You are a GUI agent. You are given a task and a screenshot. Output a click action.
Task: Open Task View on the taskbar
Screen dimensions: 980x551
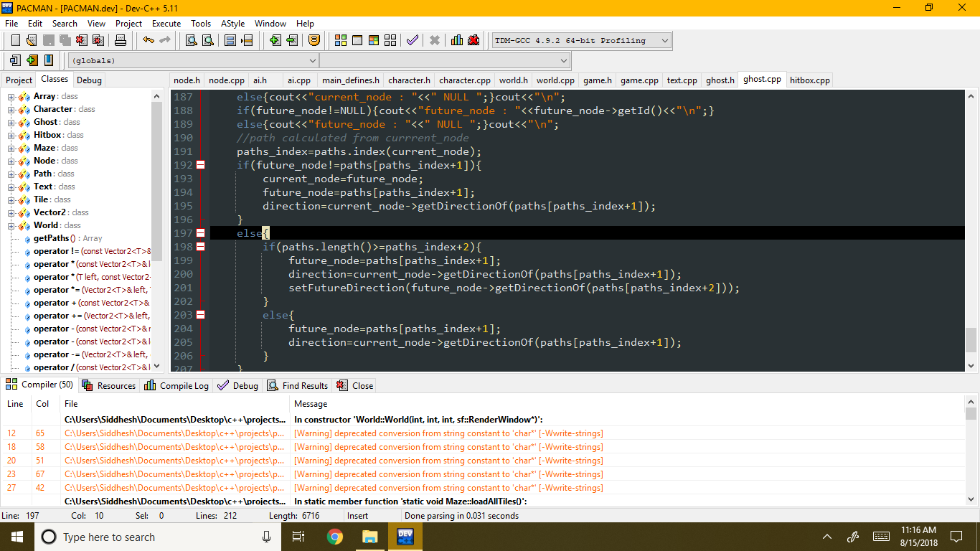click(x=299, y=537)
